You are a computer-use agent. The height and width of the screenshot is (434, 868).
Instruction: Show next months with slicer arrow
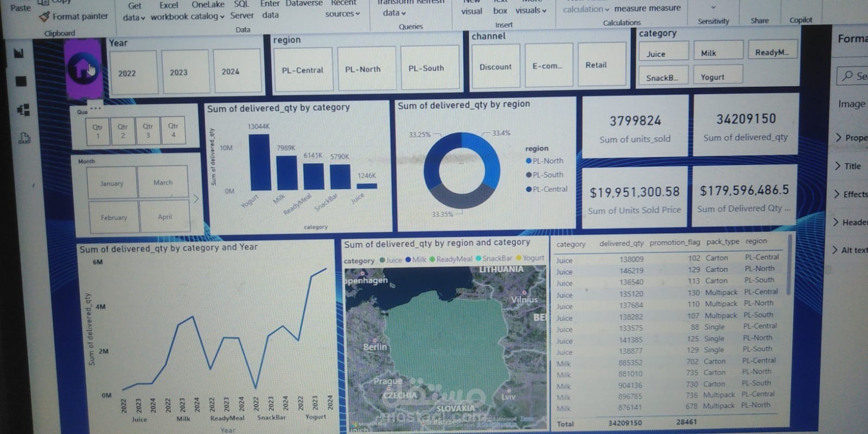(x=196, y=199)
